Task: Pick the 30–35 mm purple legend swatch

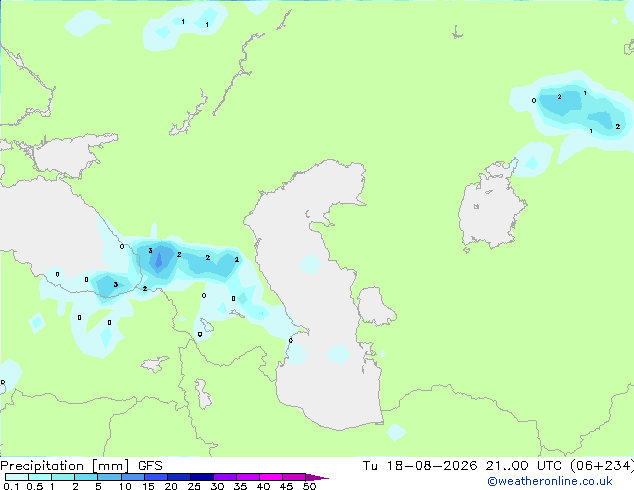Action: (x=224, y=477)
